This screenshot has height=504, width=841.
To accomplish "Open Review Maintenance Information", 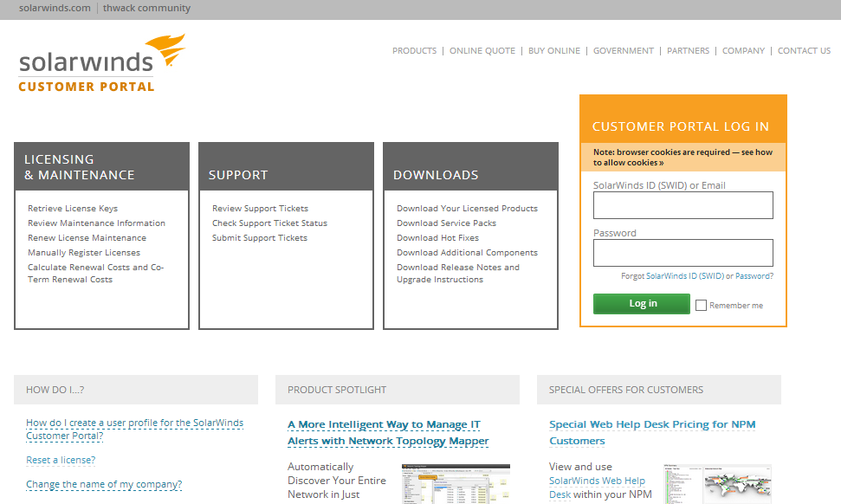I will click(x=96, y=223).
